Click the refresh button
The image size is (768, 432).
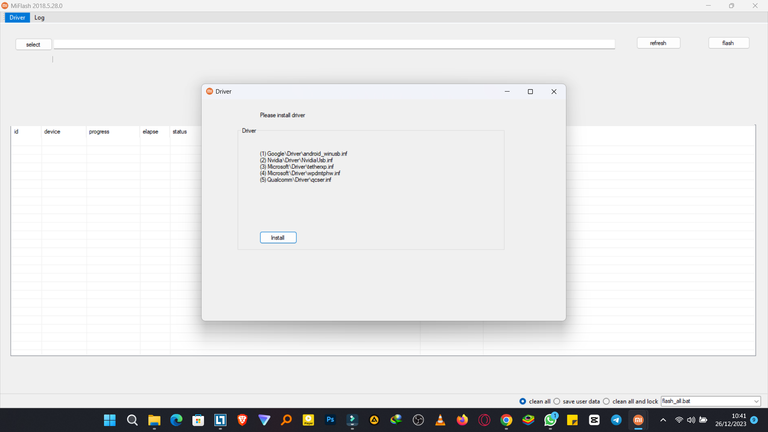pyautogui.click(x=658, y=43)
